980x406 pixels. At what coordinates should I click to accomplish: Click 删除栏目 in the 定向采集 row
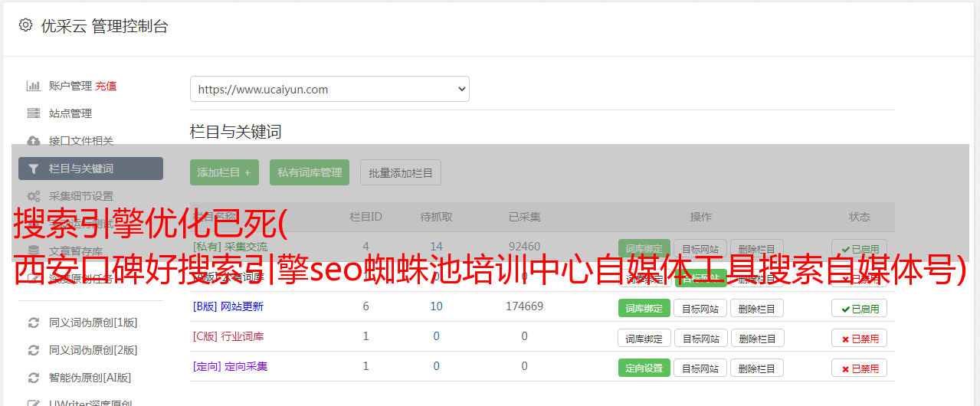(x=757, y=368)
